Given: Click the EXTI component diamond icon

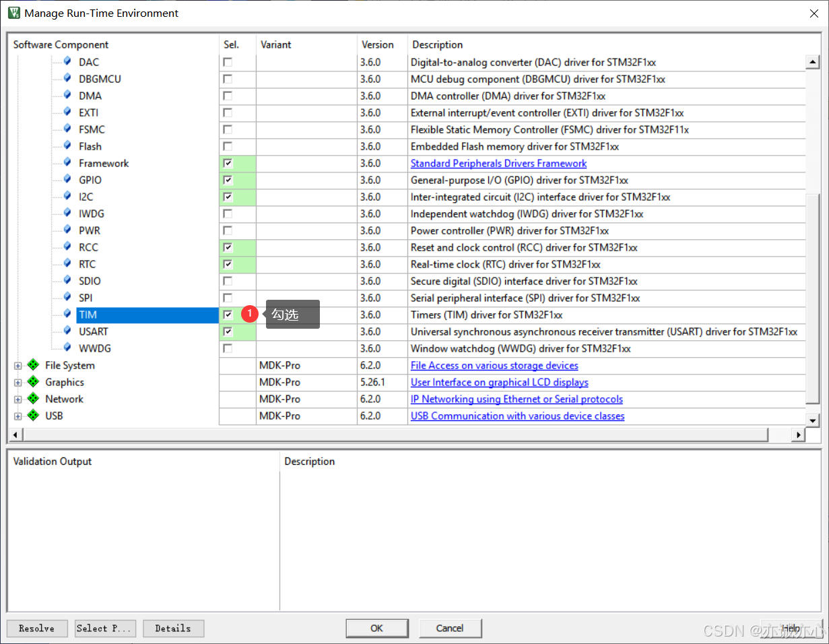Looking at the screenshot, I should pyautogui.click(x=67, y=112).
